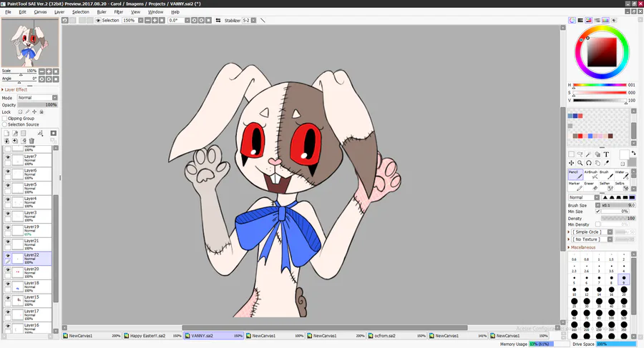This screenshot has height=348, width=644.
Task: Hide Layer19 using its eye icon
Action: [x=8, y=227]
